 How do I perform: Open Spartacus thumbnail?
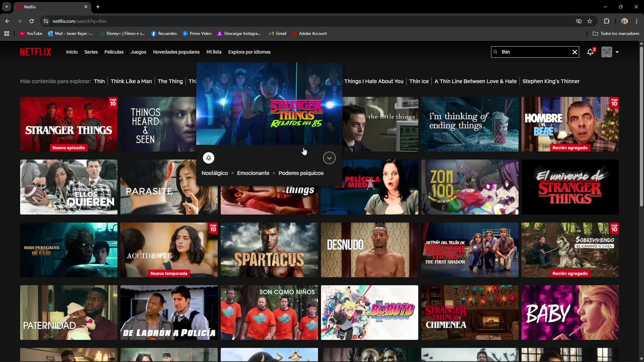coord(269,250)
